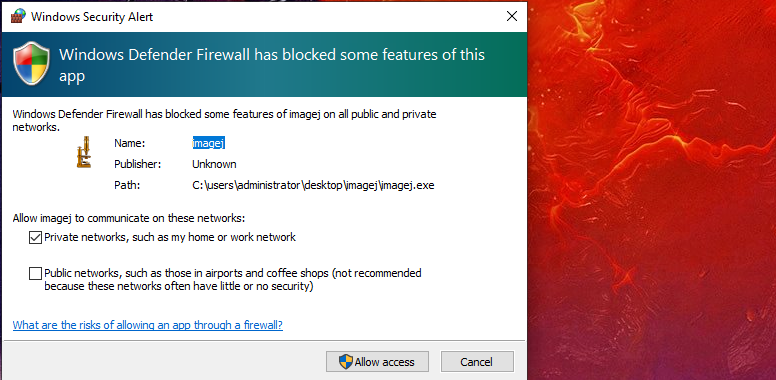Close the Windows Security Alert dialog

click(x=512, y=16)
